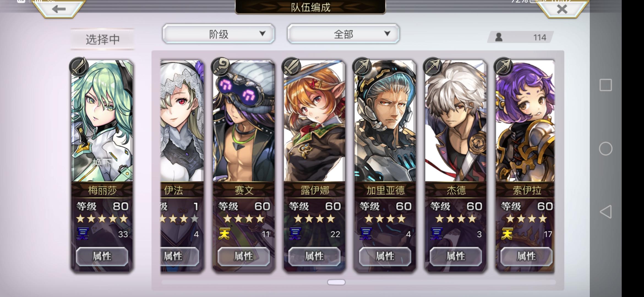The image size is (644, 297).
Task: Tap the spear class icon on 杰德
Action: (433, 67)
